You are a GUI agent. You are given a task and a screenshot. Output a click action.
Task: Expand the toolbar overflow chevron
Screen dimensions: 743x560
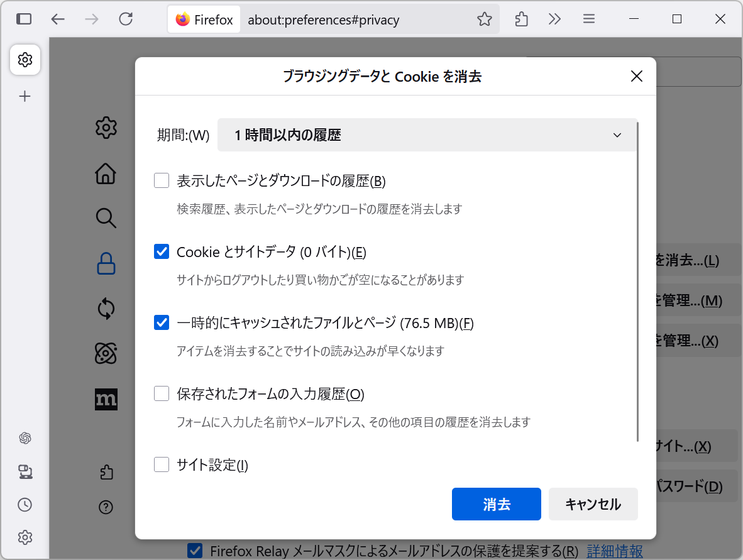(554, 19)
